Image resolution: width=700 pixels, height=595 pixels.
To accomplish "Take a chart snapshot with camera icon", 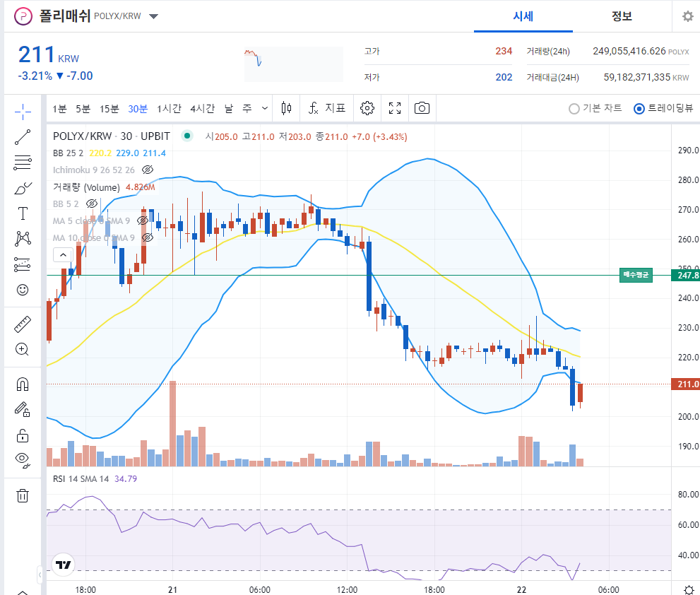I will pyautogui.click(x=422, y=108).
